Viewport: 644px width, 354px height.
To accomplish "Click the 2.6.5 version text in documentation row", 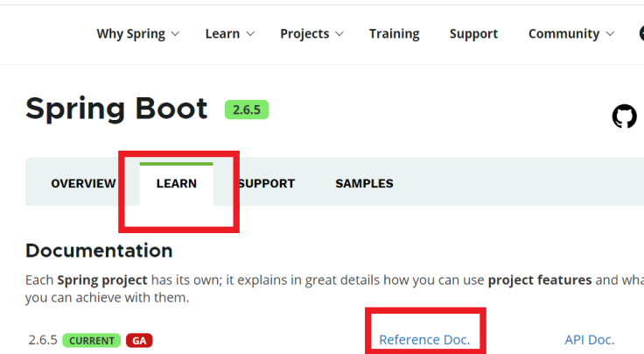I will click(43, 340).
